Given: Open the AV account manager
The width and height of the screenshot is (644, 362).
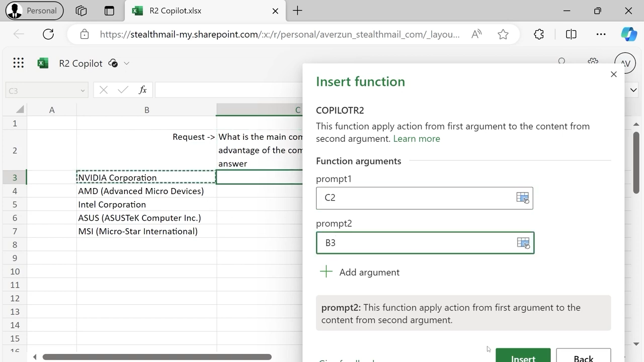Looking at the screenshot, I should (x=625, y=63).
